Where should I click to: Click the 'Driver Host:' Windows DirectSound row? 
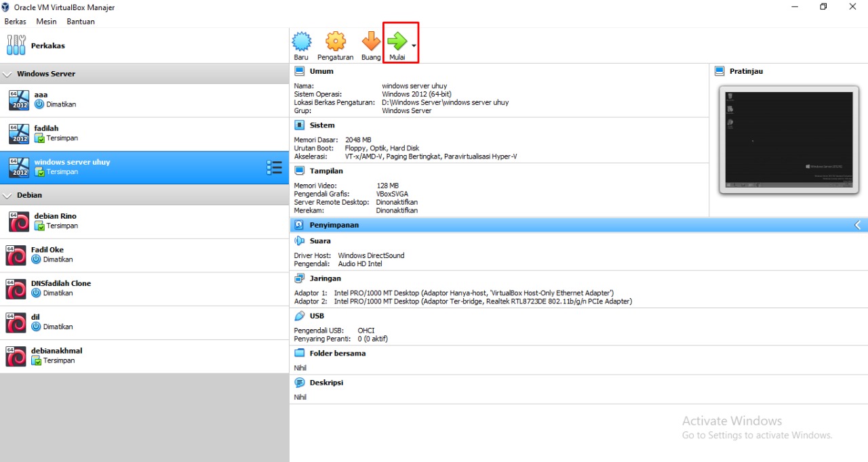coord(349,256)
